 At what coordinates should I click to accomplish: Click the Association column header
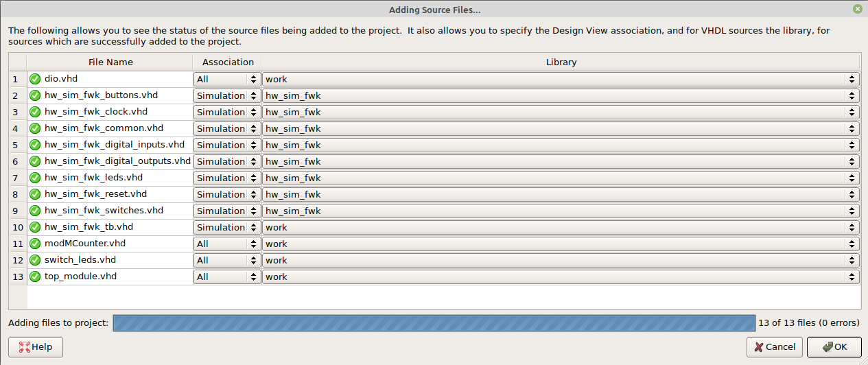[x=228, y=62]
